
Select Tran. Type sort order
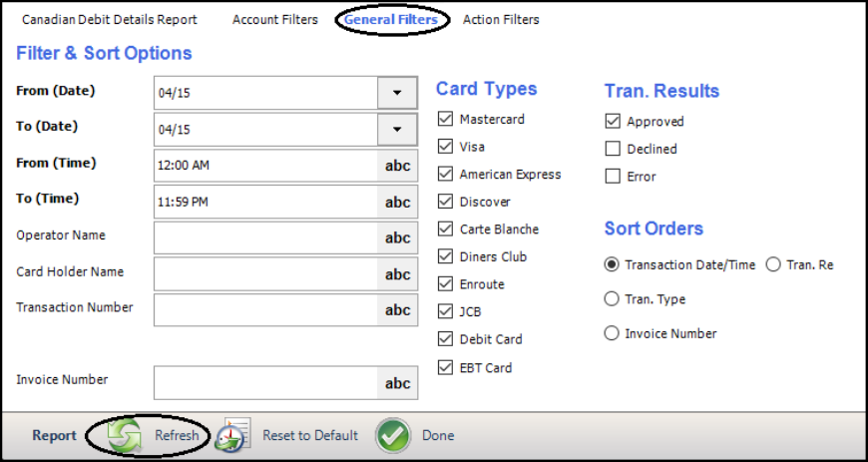coord(612,299)
